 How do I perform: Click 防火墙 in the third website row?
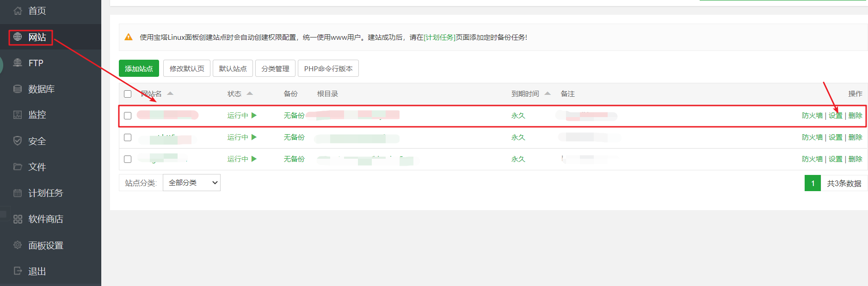pos(812,159)
